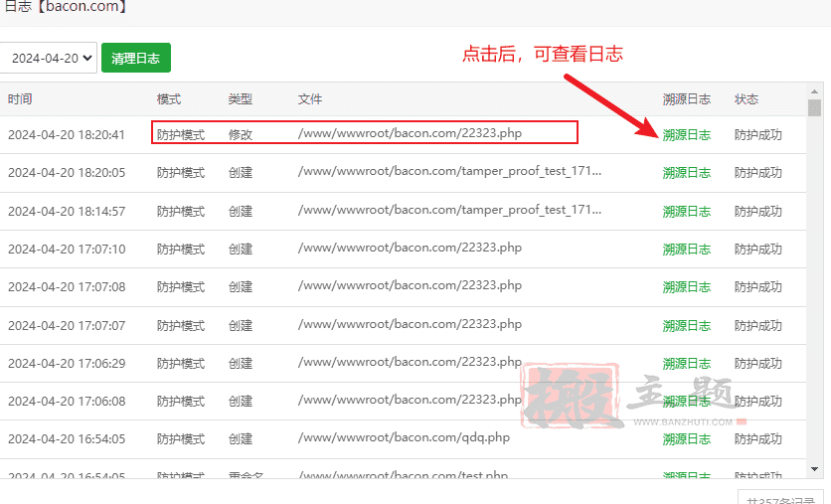Select timestamp 2024-04-20 18:14:57
831x504 pixels.
pos(67,212)
